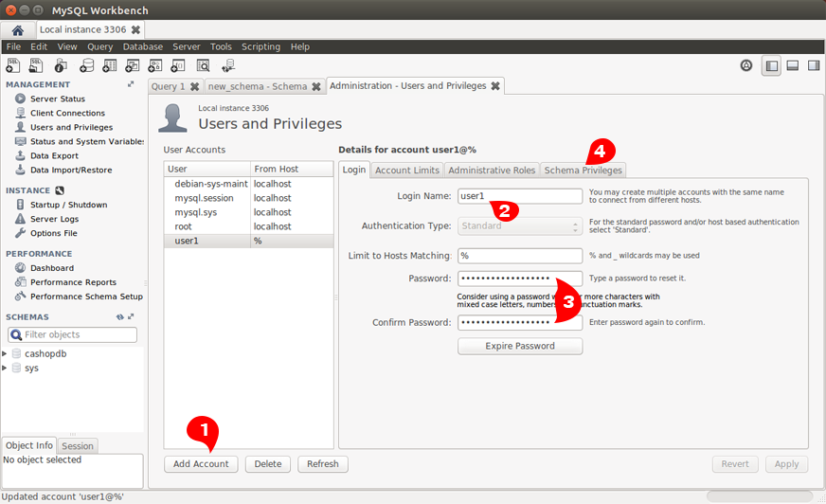Click the Delete account button
The height and width of the screenshot is (504, 826).
click(268, 464)
